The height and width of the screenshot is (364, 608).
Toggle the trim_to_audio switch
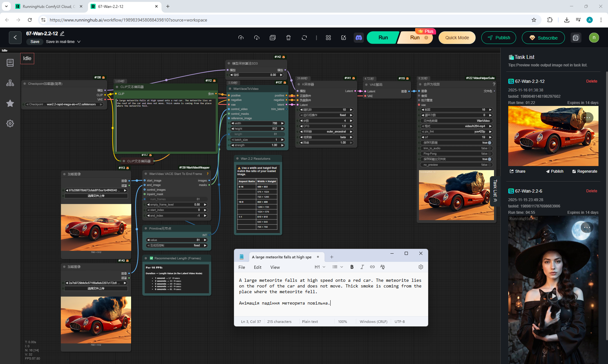[490, 148]
